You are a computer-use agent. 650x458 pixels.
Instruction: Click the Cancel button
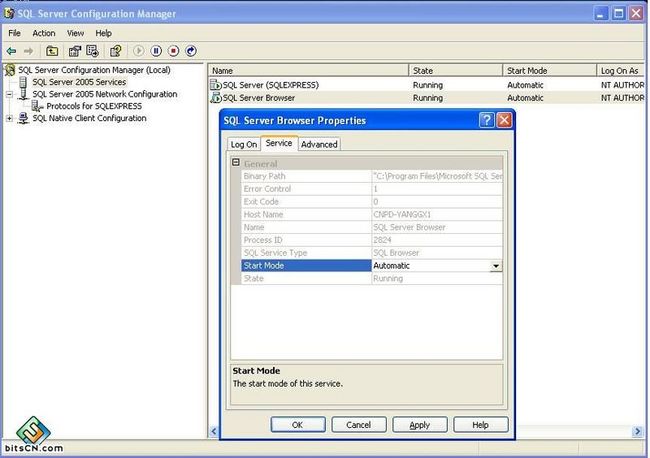359,425
